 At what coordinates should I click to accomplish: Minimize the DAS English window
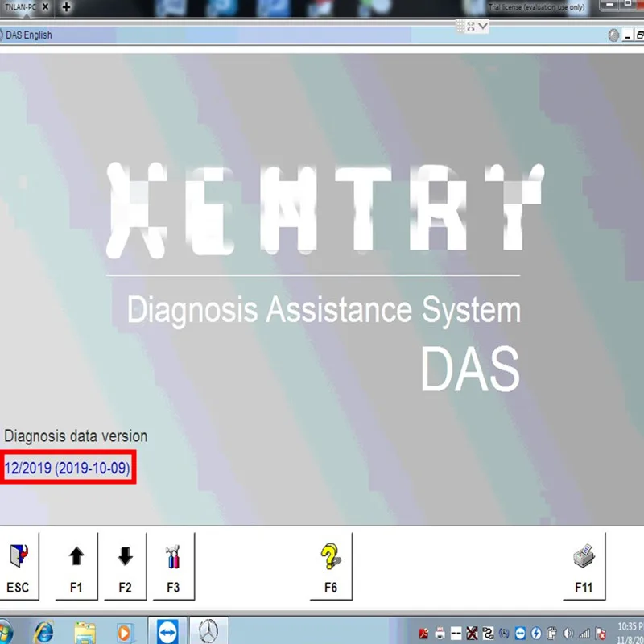pyautogui.click(x=627, y=35)
